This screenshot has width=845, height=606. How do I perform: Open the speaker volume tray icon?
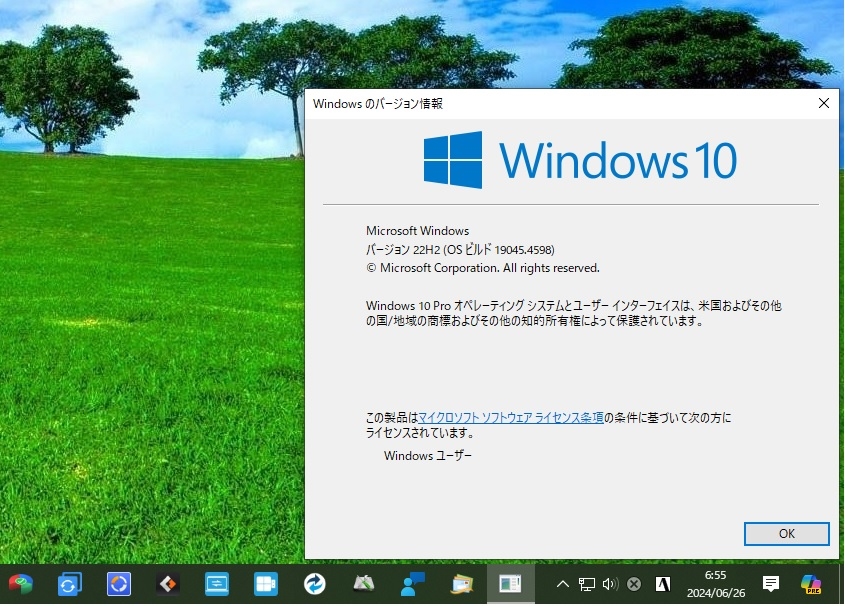610,584
